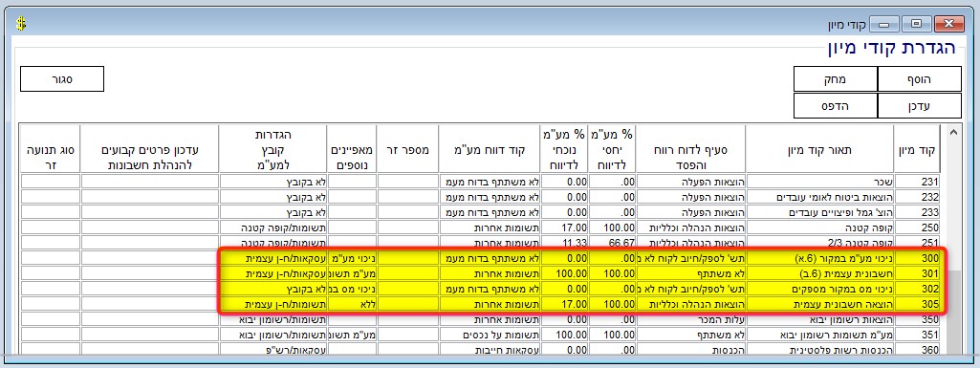Click the קוד מיון column header

click(x=918, y=149)
